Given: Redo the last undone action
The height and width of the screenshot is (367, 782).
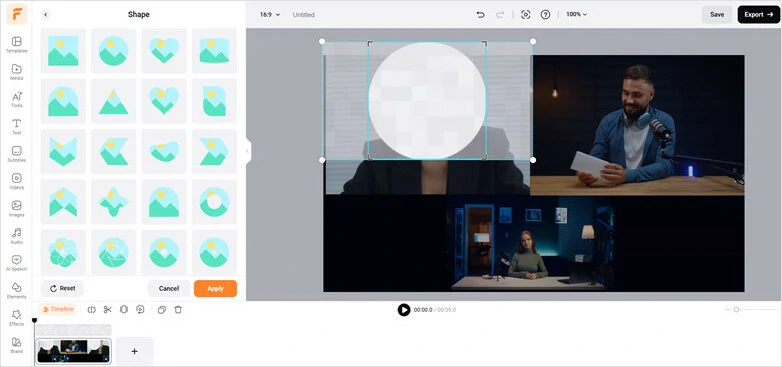Looking at the screenshot, I should 500,14.
